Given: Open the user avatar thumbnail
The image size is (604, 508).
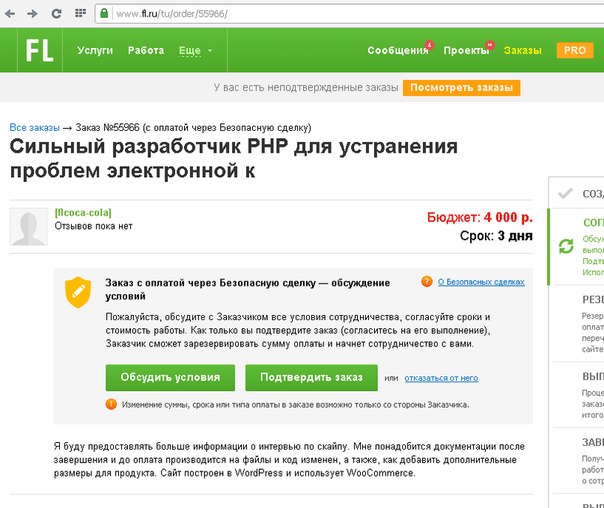Looking at the screenshot, I should point(29,227).
